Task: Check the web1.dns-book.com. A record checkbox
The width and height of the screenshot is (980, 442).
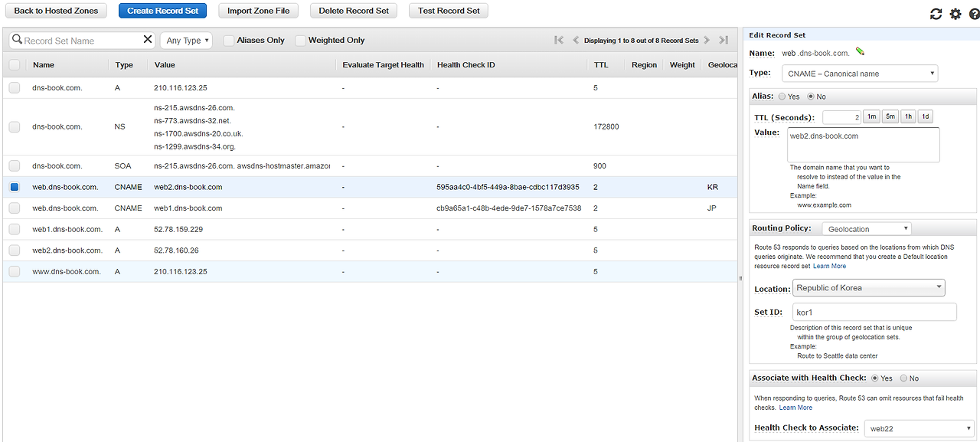Action: coord(15,229)
